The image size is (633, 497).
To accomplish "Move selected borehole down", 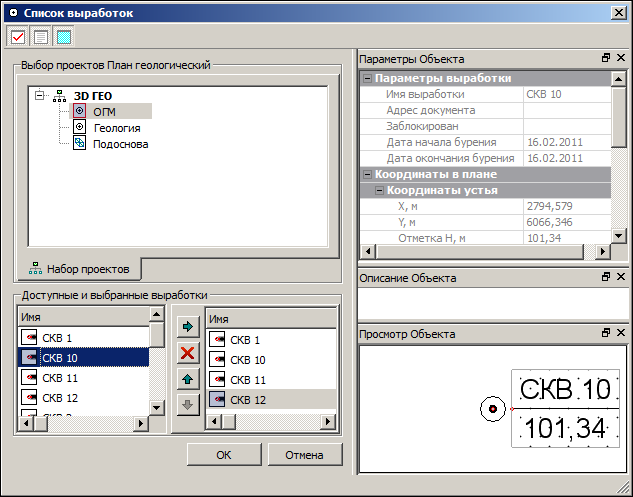I will tap(188, 405).
